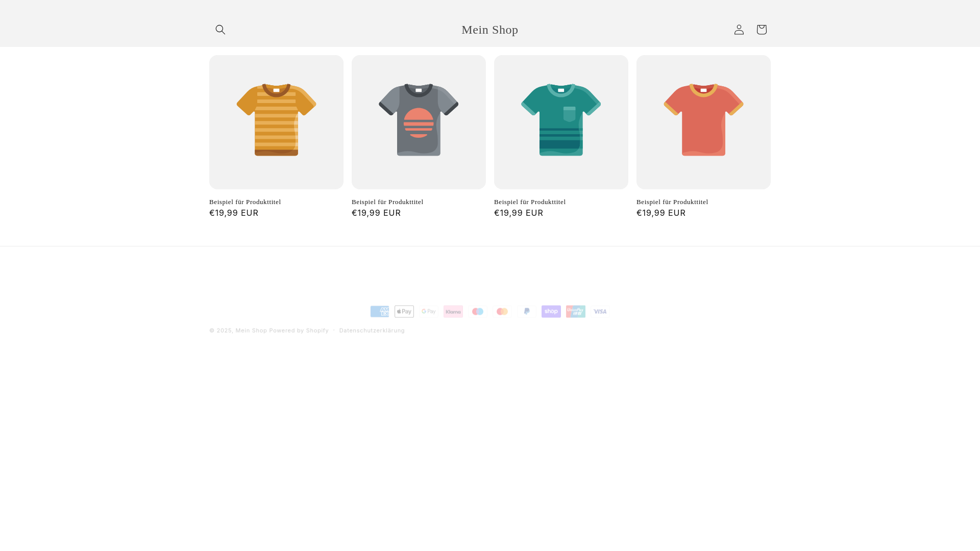Click the UnionPay payment icon
The width and height of the screenshot is (980, 551).
[x=576, y=311]
